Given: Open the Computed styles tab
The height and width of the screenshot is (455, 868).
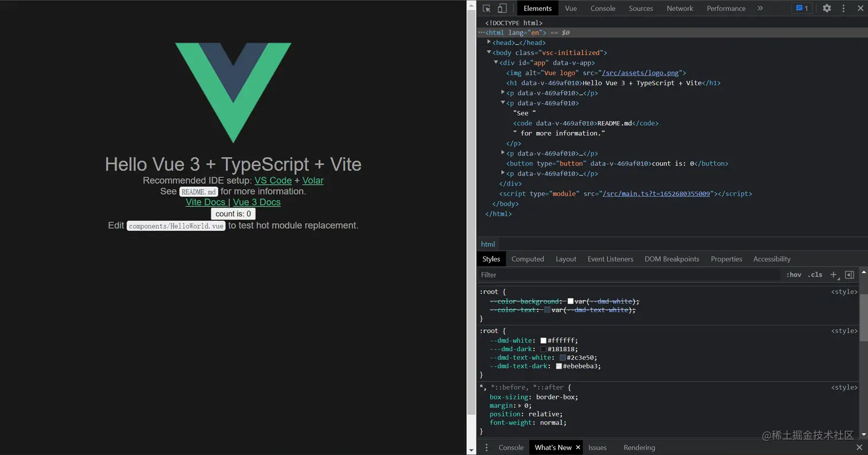Looking at the screenshot, I should (527, 259).
